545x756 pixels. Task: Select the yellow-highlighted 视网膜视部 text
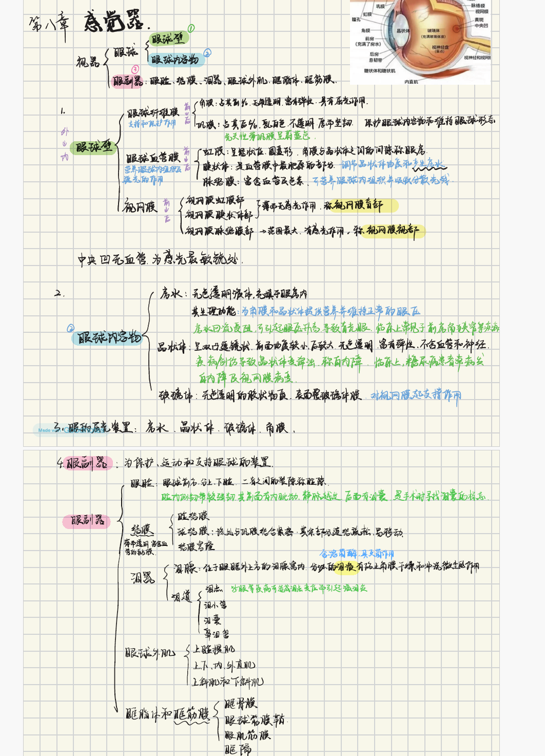[x=392, y=231]
